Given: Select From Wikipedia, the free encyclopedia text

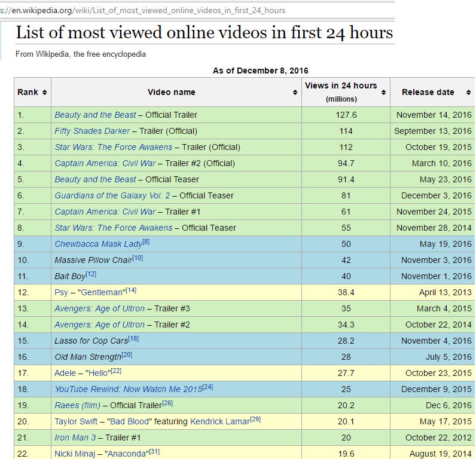Looking at the screenshot, I should pyautogui.click(x=81, y=54).
